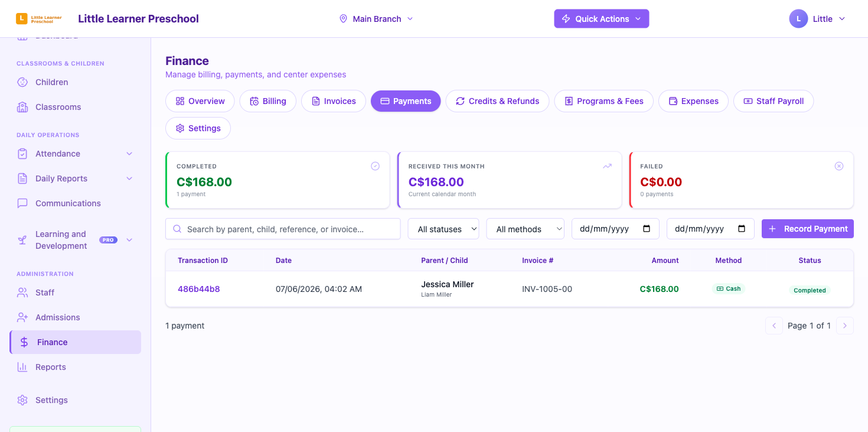This screenshot has width=868, height=432.
Task: Click the calendar icon in first date field
Action: click(647, 229)
